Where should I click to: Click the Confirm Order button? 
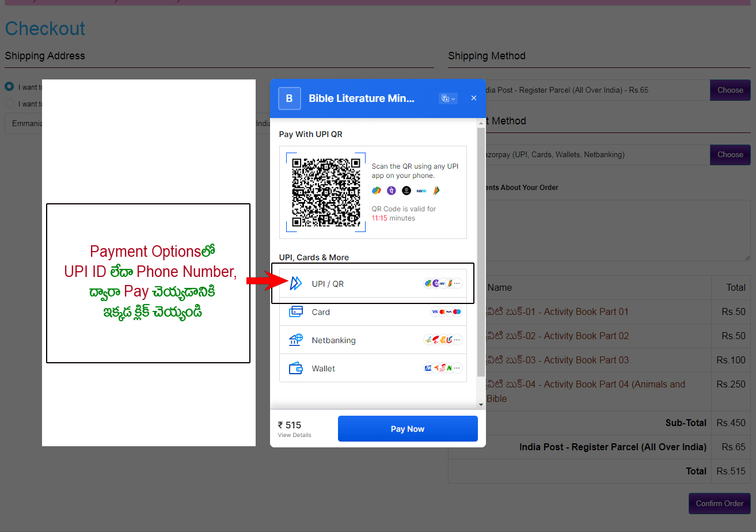tap(720, 503)
